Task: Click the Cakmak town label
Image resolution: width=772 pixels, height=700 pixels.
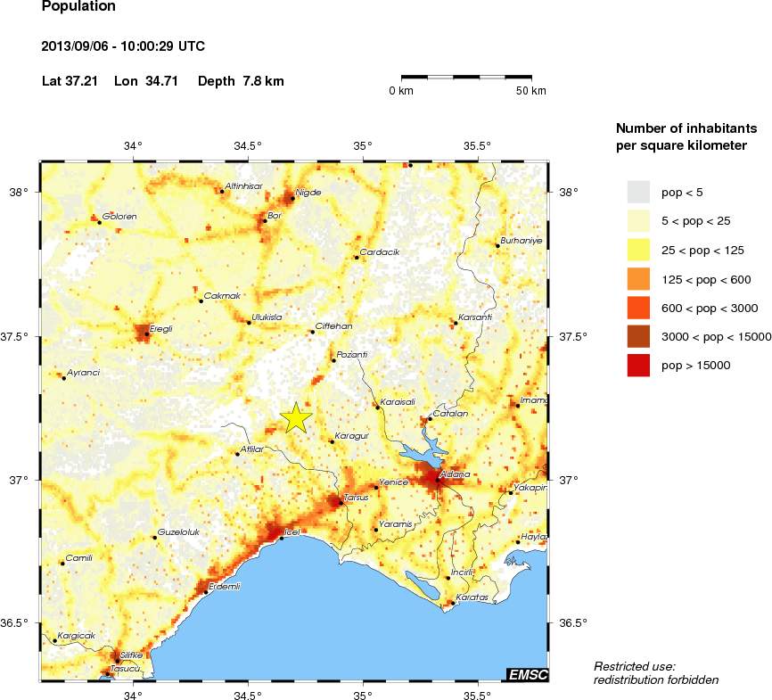Action: (223, 295)
